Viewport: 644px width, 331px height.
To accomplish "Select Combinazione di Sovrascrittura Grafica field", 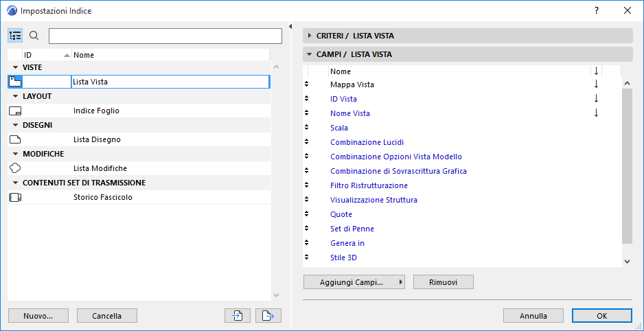I will point(398,171).
